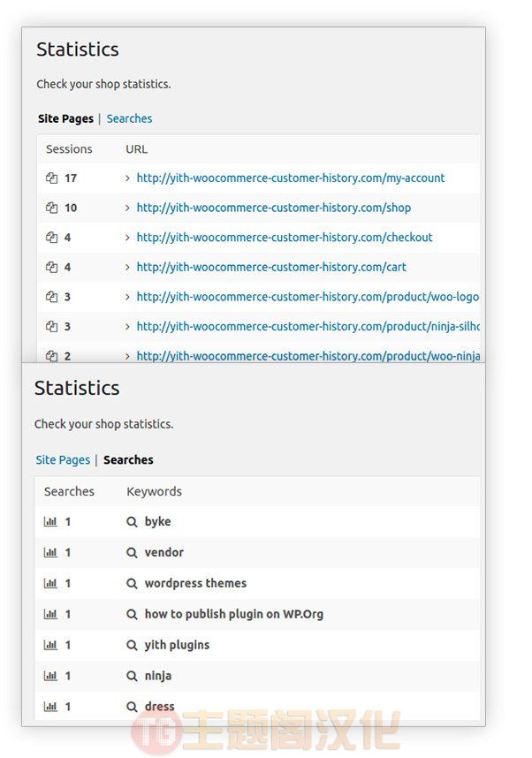This screenshot has height=758, width=532.
Task: Click the keyword "vendor"
Action: [164, 552]
